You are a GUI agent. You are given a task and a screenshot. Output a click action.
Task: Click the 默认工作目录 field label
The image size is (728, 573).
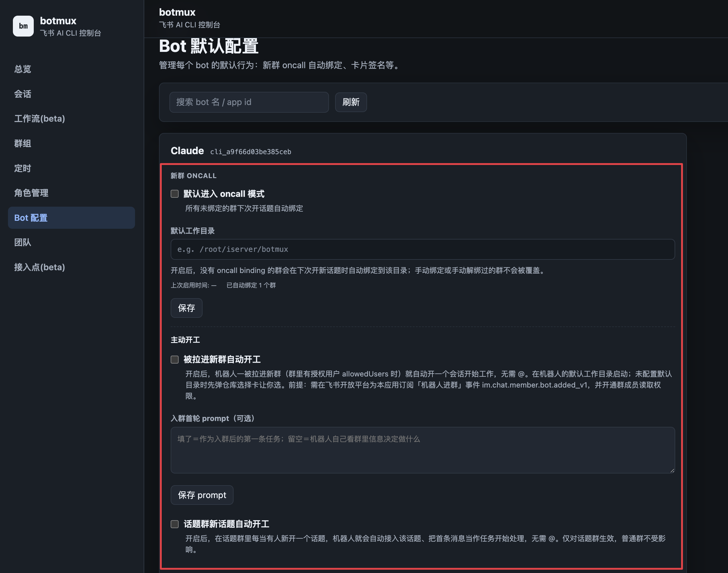192,231
